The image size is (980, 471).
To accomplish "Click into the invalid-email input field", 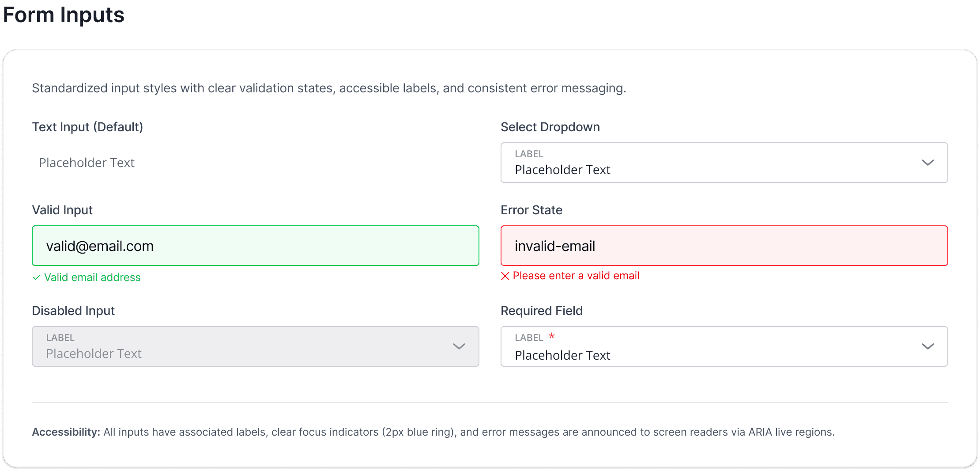I will [x=724, y=246].
